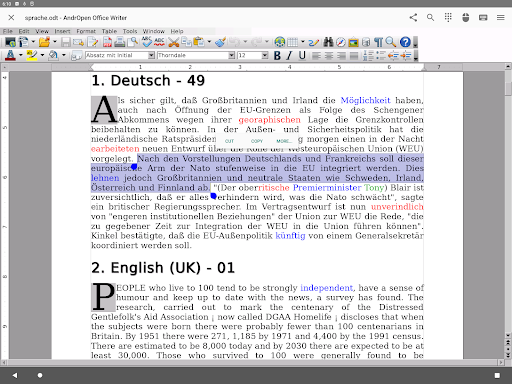512x384 pixels.
Task: Click the print icon in the toolbar
Action: point(120,42)
